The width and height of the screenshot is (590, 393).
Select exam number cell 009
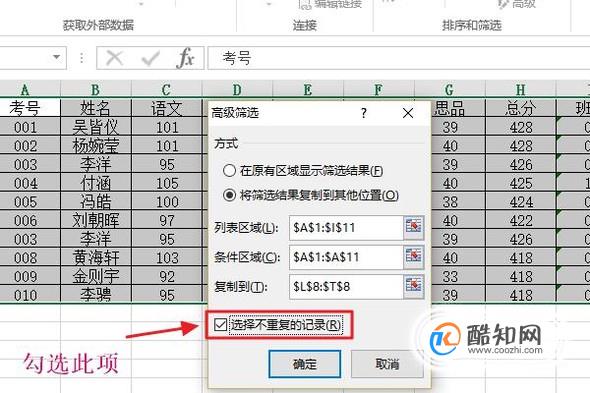(x=30, y=276)
